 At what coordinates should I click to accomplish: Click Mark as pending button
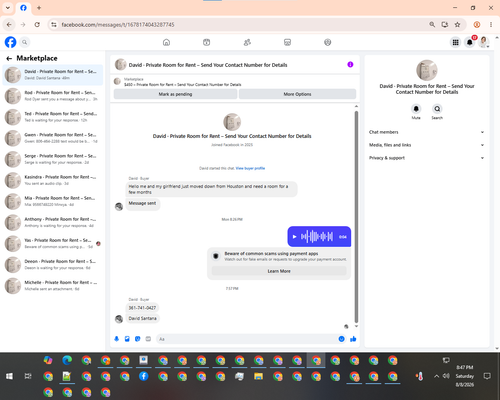click(175, 94)
